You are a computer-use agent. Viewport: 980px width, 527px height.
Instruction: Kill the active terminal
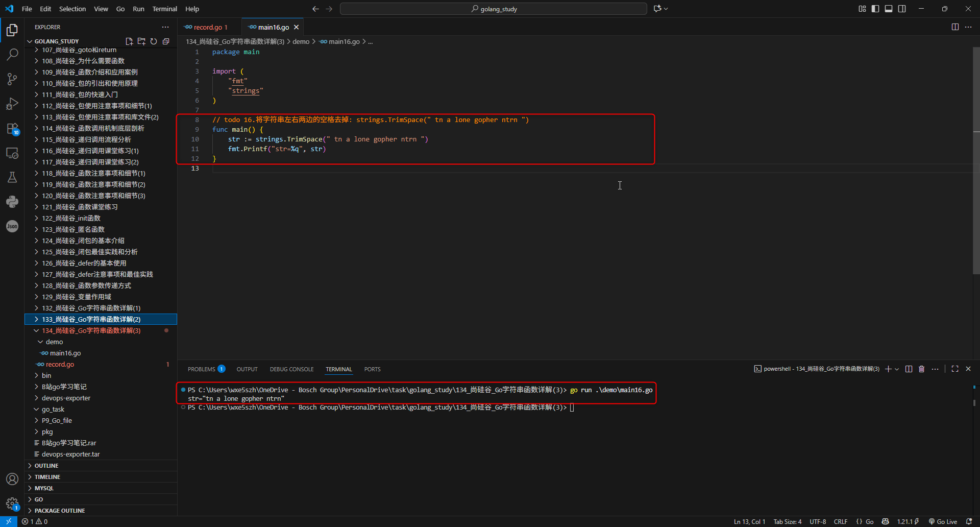click(x=922, y=369)
